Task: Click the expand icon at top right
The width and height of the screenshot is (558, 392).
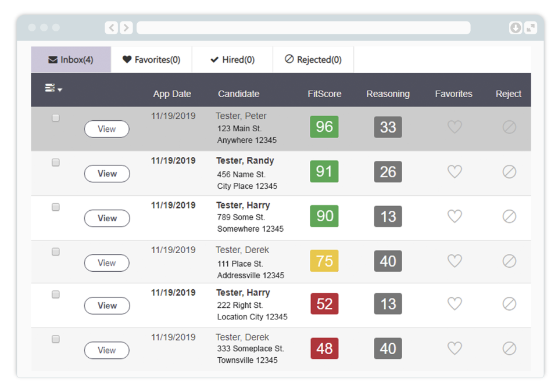Action: click(531, 27)
